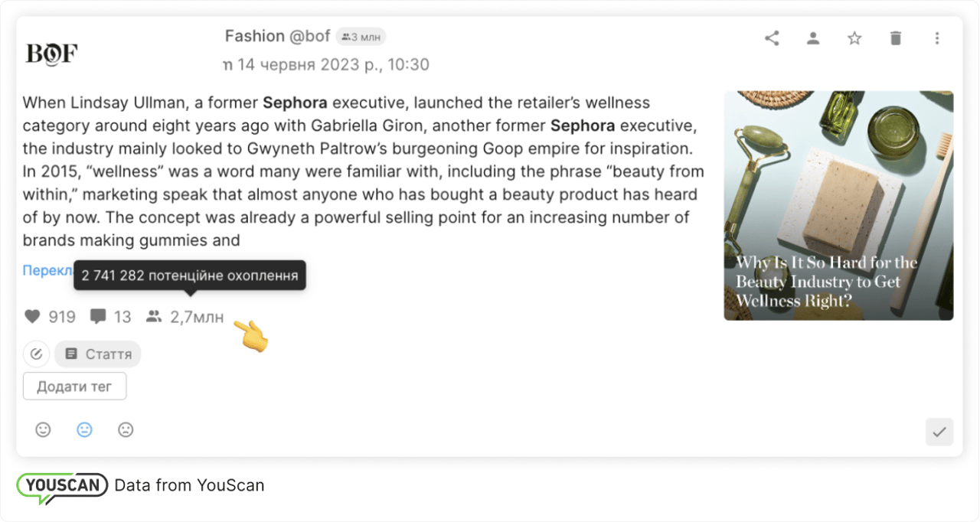Click the potential reach people icon

click(155, 317)
